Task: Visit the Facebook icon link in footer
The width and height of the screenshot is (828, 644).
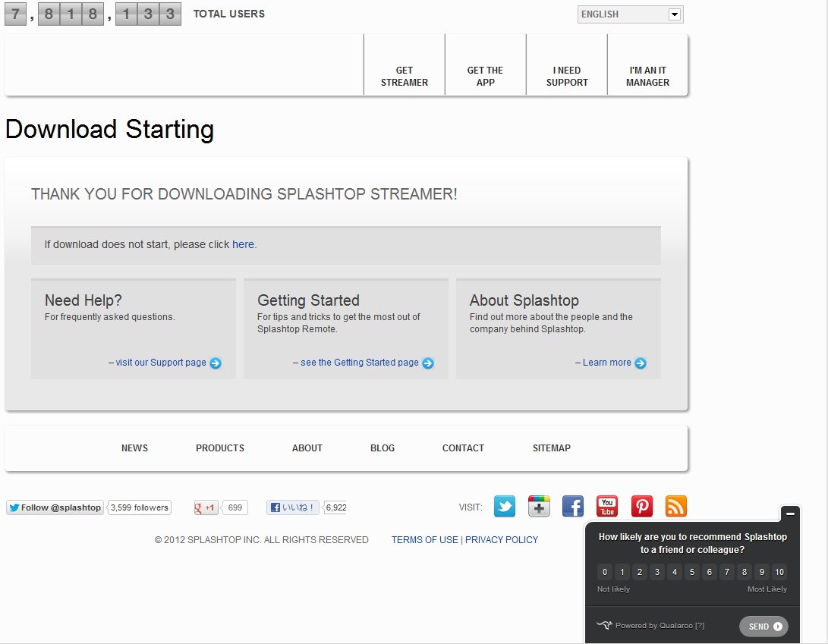Action: click(x=573, y=506)
